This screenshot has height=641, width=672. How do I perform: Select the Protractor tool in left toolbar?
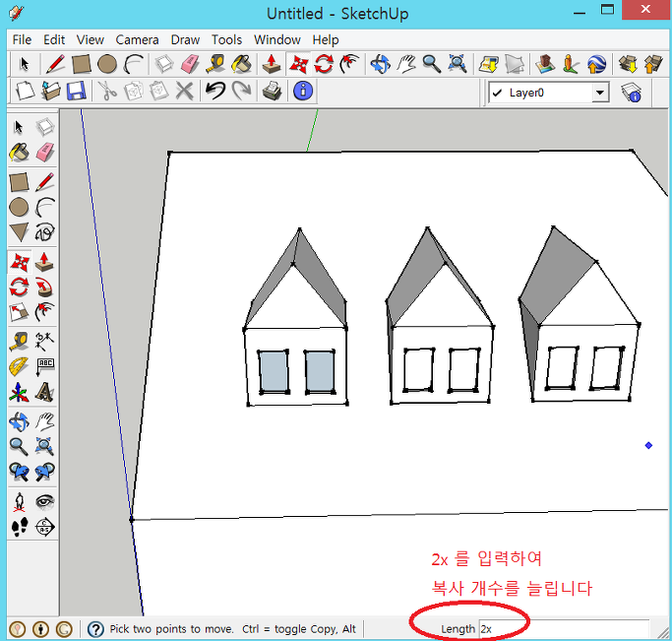20,367
